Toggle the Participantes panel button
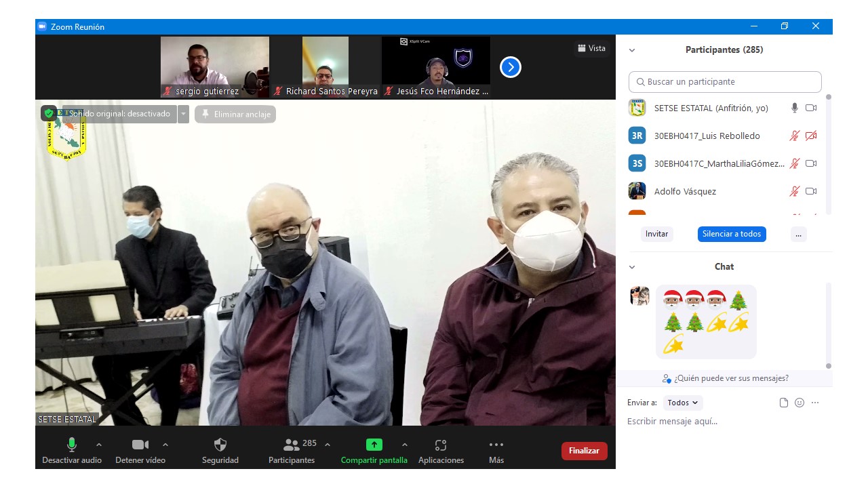Screen dimensions: 868x488 click(292, 450)
